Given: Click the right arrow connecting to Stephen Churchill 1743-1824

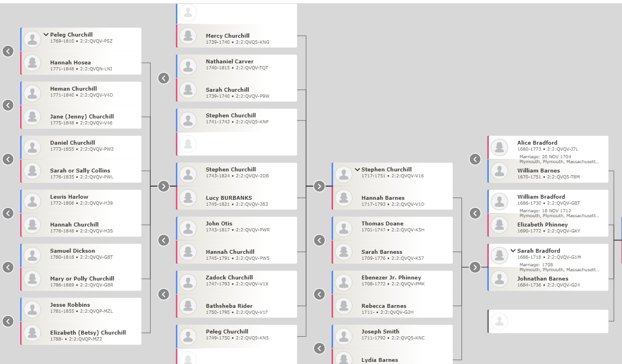Looking at the screenshot, I should pos(164,186).
